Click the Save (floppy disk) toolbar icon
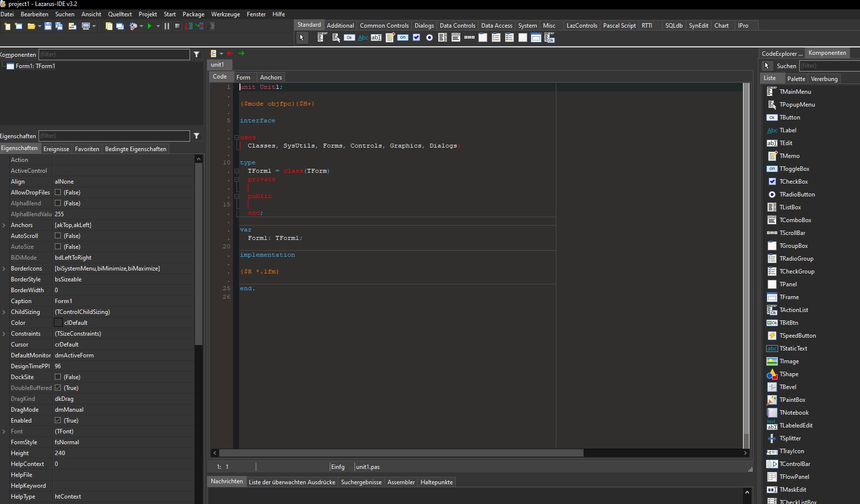 click(48, 26)
